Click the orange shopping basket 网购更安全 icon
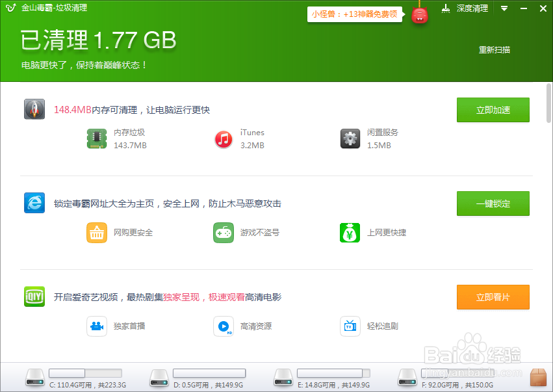 97,233
